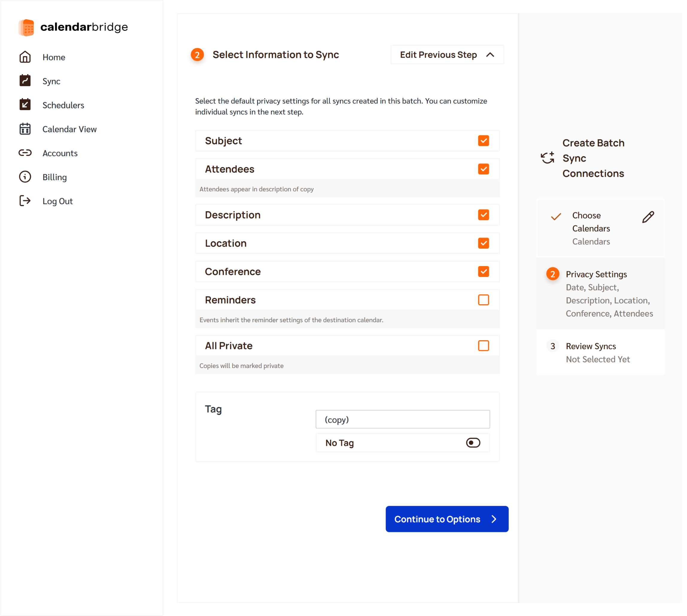
Task: Enable the All Private checkbox
Action: (484, 346)
